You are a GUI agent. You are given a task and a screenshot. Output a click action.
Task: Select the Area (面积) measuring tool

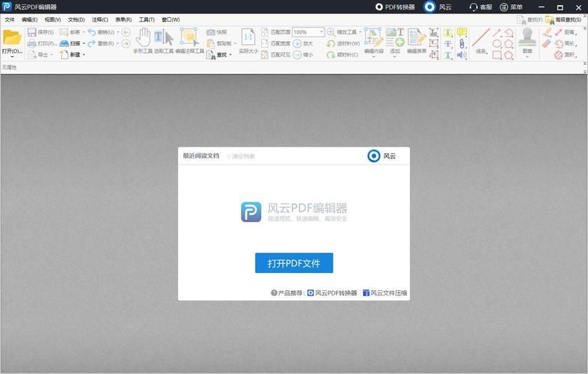click(x=565, y=55)
